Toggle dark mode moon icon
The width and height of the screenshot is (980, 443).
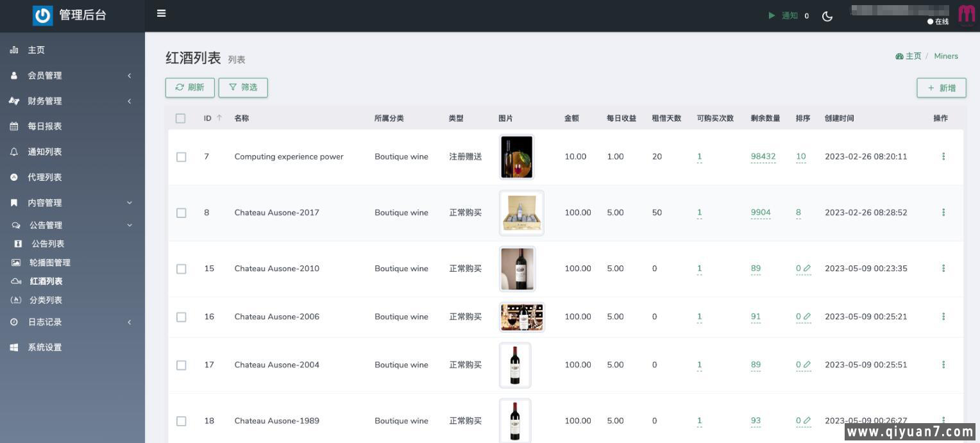[x=827, y=16]
